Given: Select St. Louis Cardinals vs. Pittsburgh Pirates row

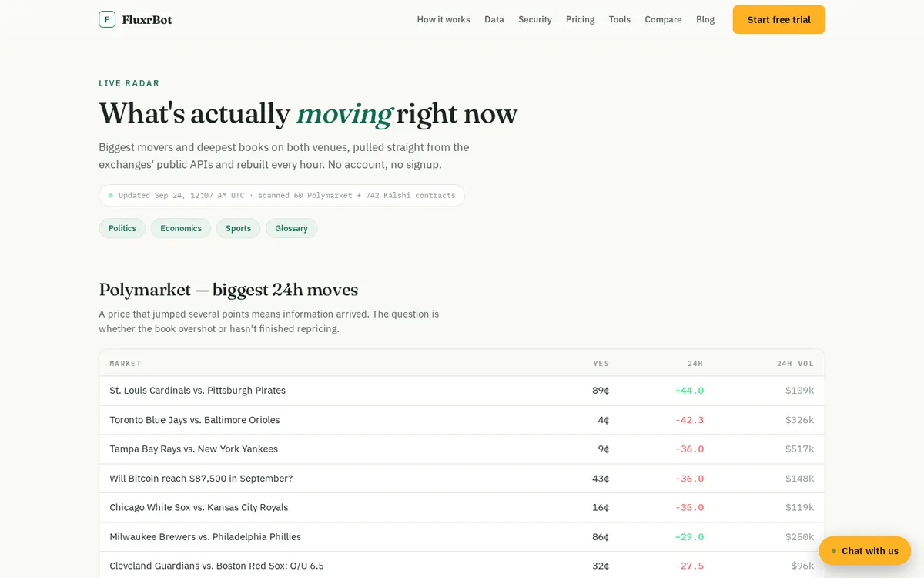Looking at the screenshot, I should (x=462, y=391).
